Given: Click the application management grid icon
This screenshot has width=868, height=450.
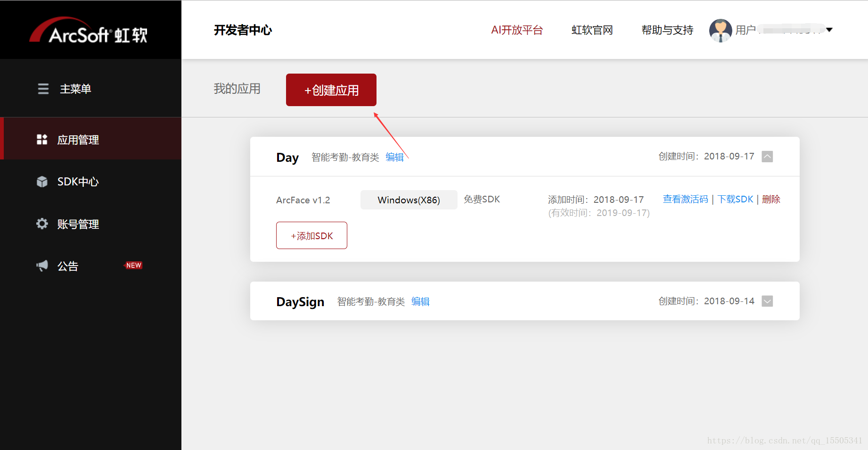Looking at the screenshot, I should 42,139.
